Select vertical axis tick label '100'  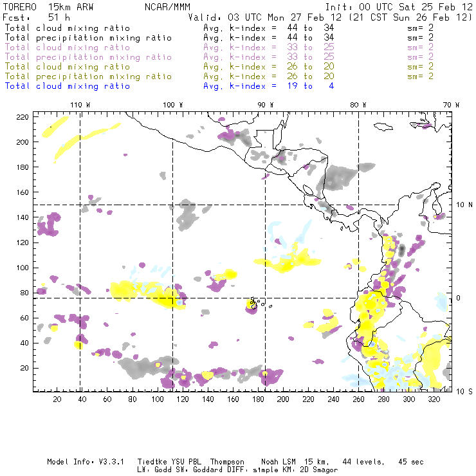click(x=23, y=268)
